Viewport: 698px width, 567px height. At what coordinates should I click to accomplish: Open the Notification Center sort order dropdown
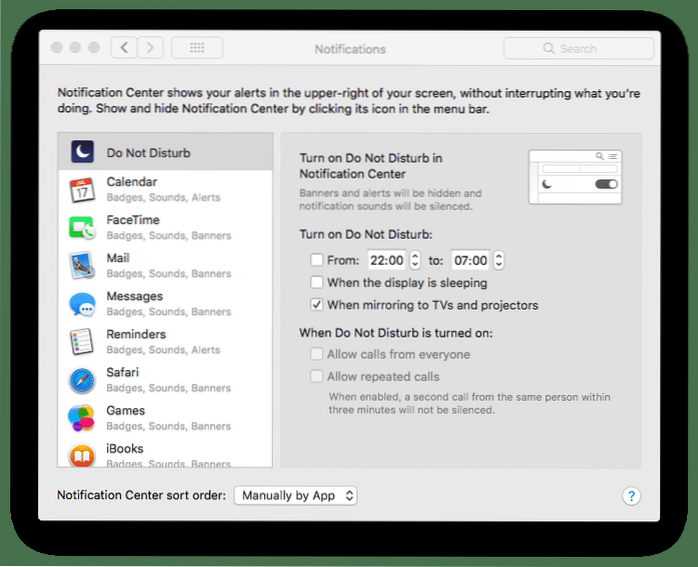coord(295,495)
